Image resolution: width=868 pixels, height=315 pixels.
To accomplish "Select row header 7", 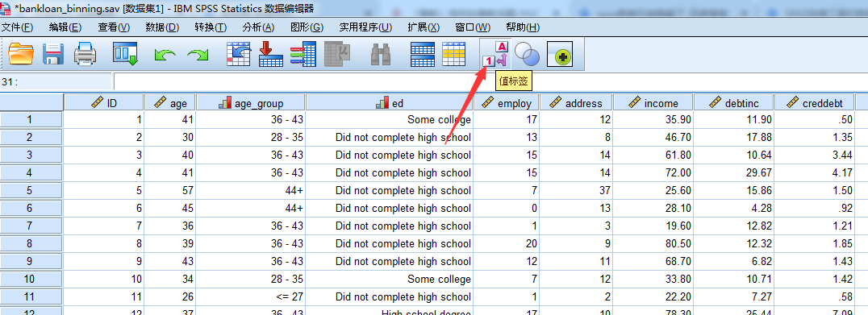I will 31,226.
